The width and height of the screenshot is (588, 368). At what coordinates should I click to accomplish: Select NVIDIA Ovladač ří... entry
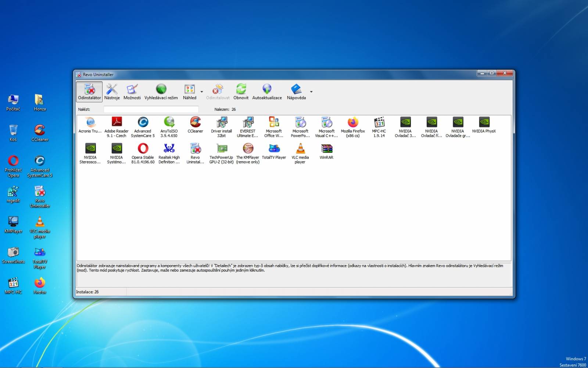(431, 127)
